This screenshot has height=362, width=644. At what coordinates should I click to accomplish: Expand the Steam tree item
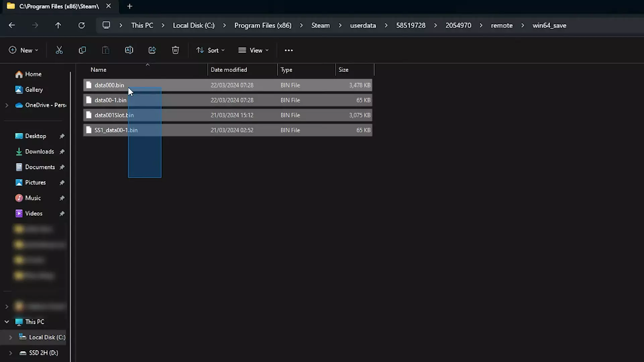[340, 25]
